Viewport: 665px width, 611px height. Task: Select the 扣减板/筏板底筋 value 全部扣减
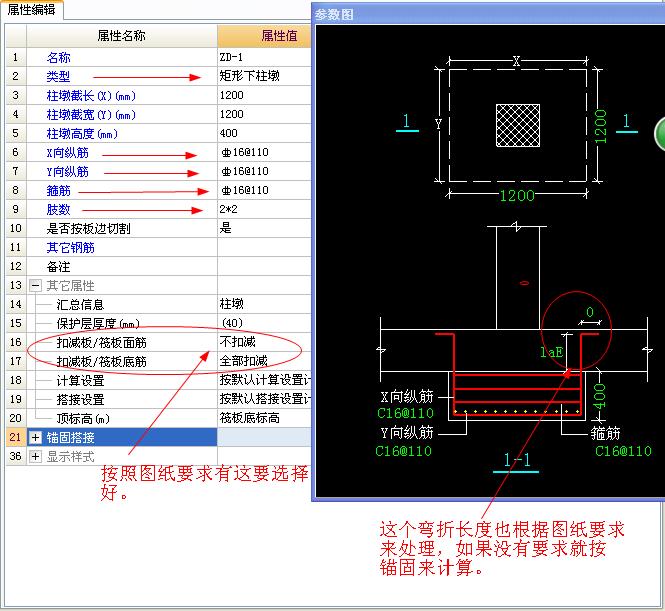[264, 361]
